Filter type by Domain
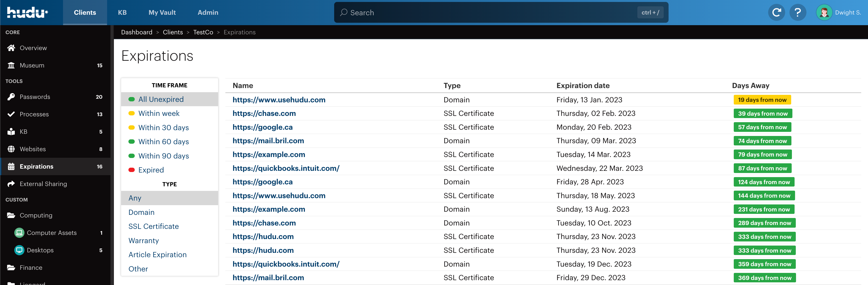Viewport: 868px width, 285px height. (x=169, y=212)
